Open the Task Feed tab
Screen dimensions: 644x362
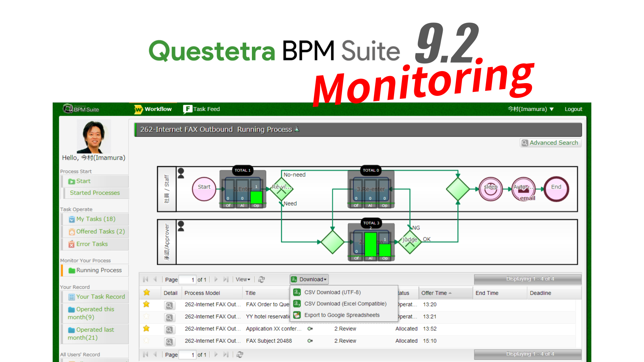(x=201, y=109)
